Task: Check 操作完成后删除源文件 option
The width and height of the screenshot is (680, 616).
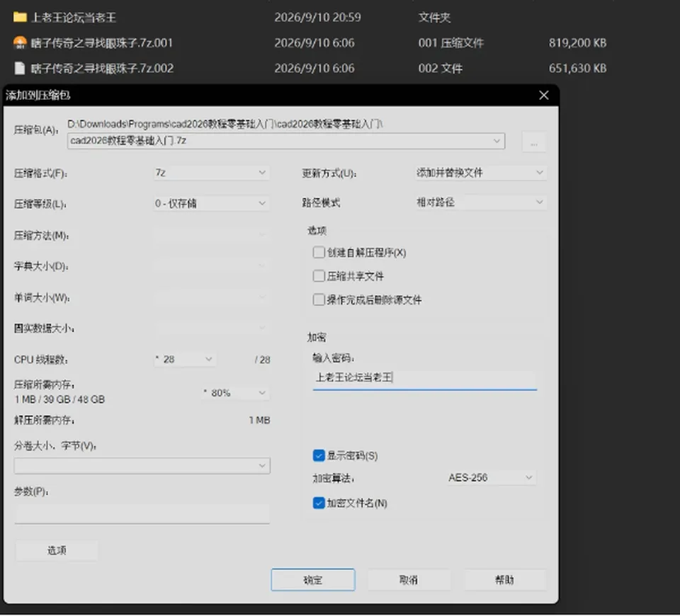Action: [x=319, y=300]
